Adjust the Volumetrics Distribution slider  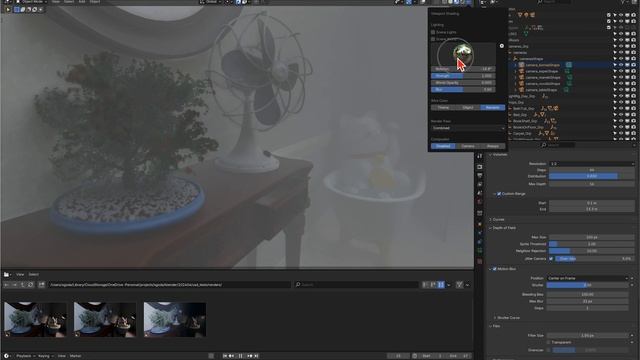[591, 176]
